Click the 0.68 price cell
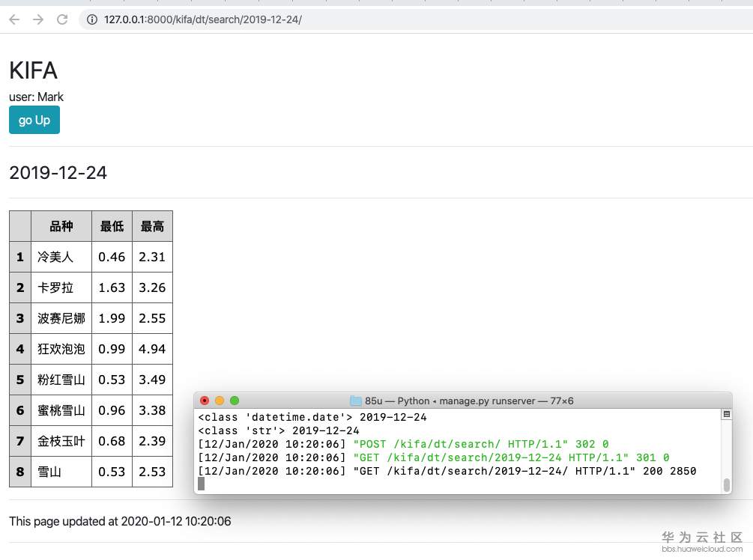 [x=112, y=441]
